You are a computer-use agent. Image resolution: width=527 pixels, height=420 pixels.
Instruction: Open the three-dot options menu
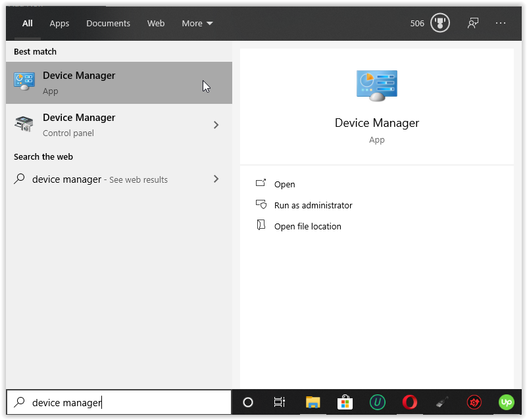coord(501,23)
